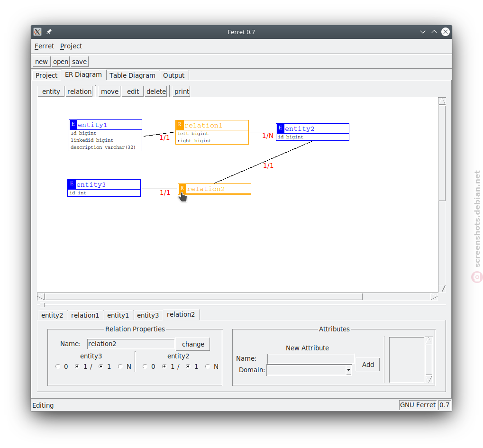This screenshot has height=448, width=483.
Task: Click the diagram horizontal scrollbar left arrow
Action: click(x=41, y=297)
